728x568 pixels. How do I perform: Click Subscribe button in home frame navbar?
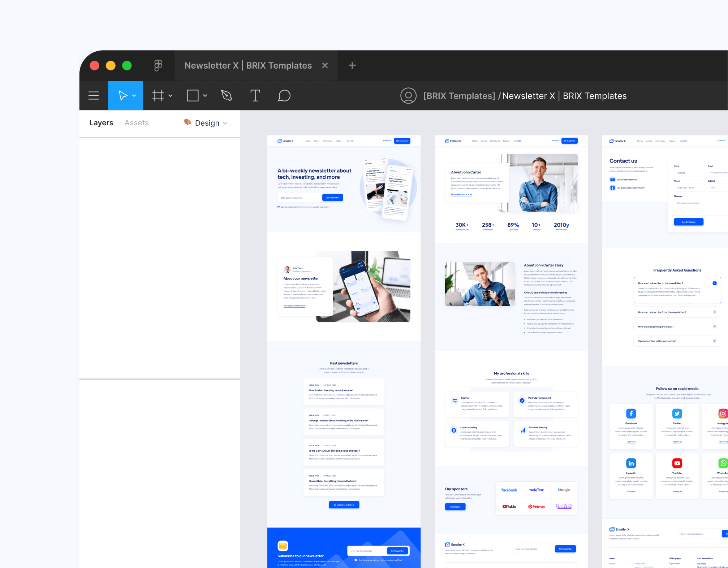click(402, 141)
